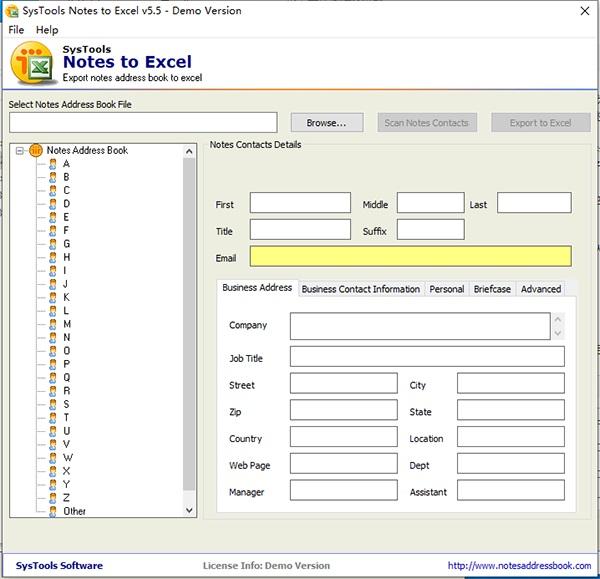Click the contact icon beside letter G
Viewport: 600px width, 579px height.
click(53, 243)
